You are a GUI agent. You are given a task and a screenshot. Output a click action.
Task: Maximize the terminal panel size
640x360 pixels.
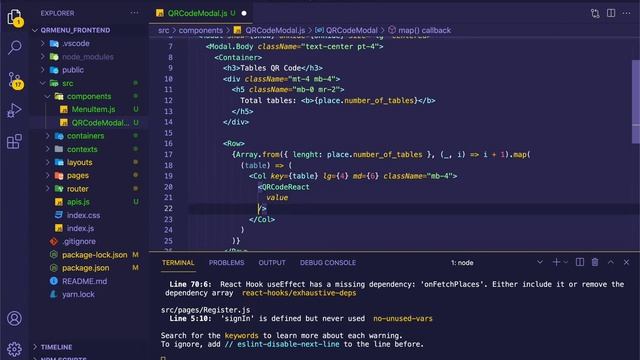coord(611,262)
